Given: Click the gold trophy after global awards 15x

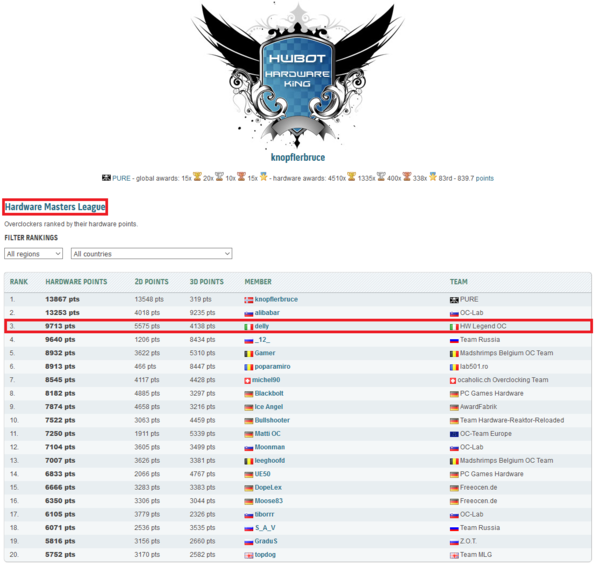Looking at the screenshot, I should tap(197, 177).
